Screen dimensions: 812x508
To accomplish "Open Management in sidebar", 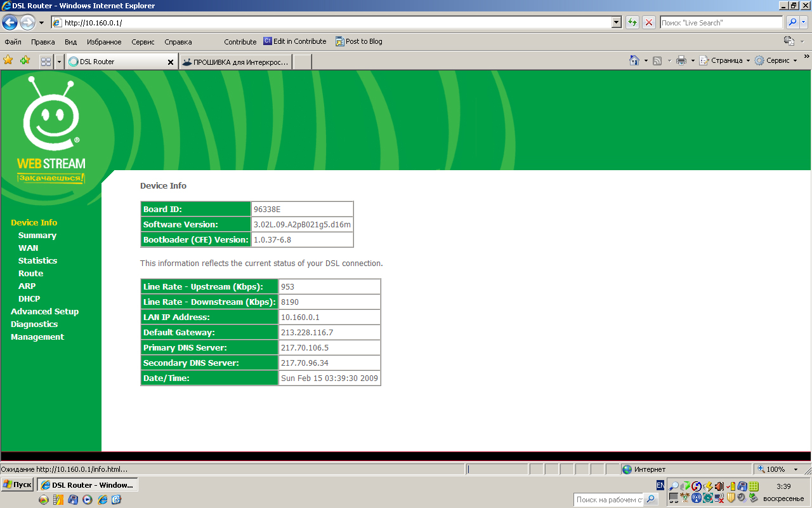I will (37, 337).
